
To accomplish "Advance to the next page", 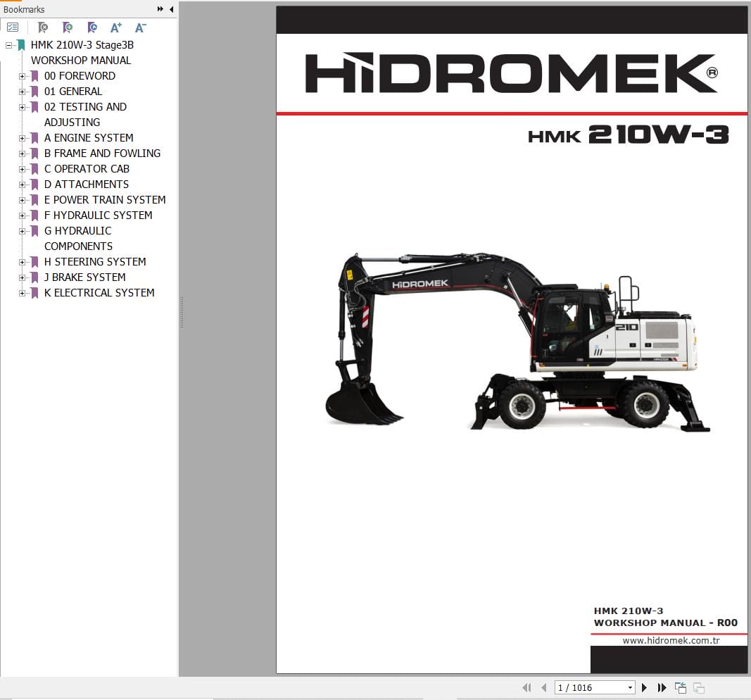I will click(644, 687).
